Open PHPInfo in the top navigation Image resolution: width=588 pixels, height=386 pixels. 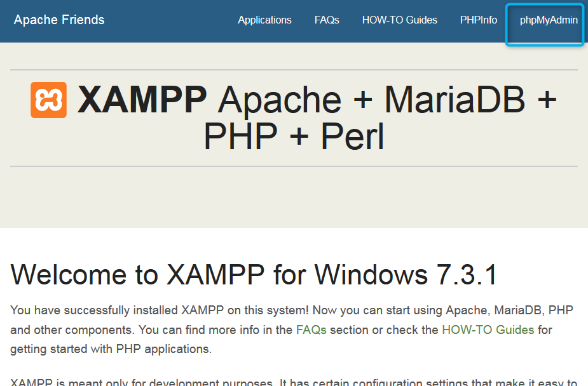click(x=479, y=20)
